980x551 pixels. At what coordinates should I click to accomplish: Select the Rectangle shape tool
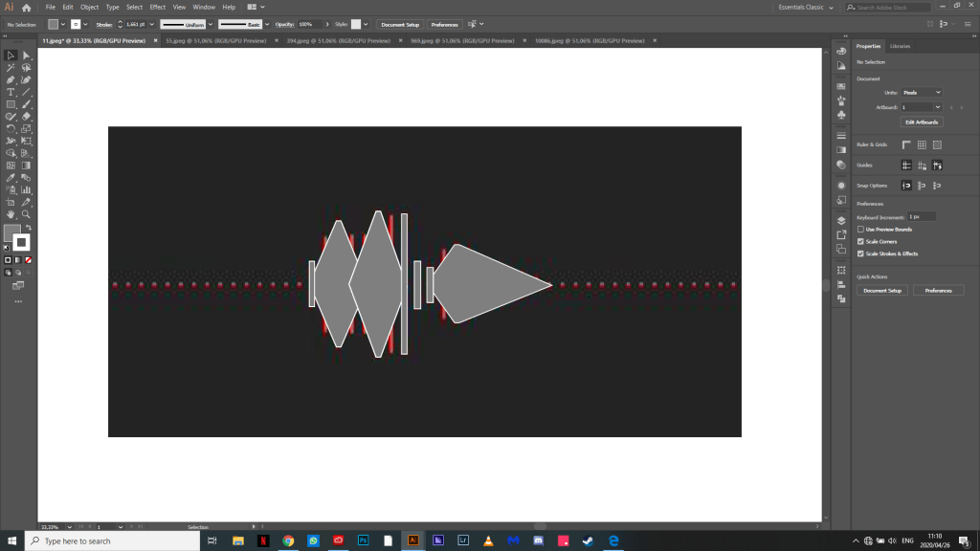click(x=11, y=104)
